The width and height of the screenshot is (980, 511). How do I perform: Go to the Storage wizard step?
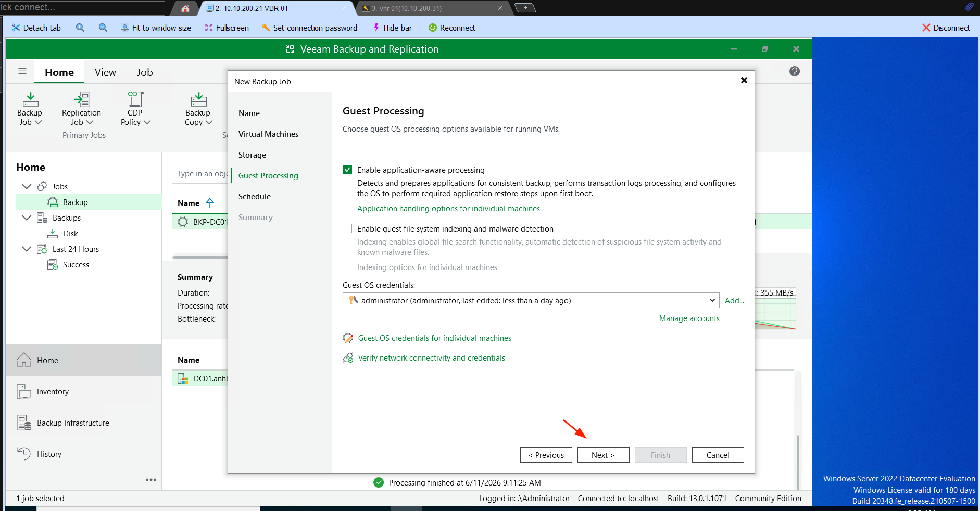pos(252,155)
